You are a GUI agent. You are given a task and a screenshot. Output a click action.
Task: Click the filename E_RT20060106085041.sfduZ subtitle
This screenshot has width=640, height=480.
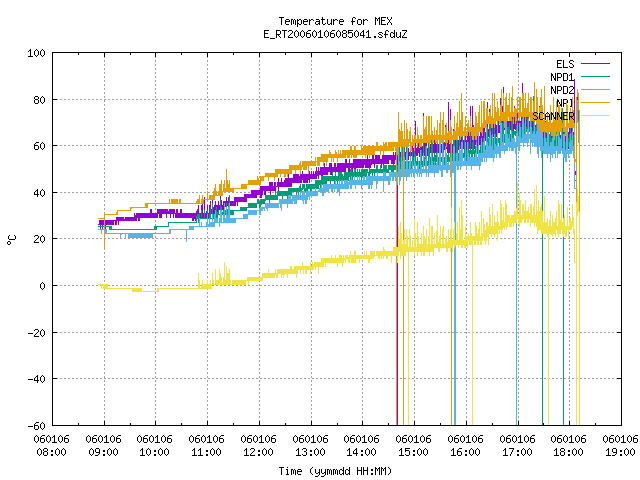335,34
